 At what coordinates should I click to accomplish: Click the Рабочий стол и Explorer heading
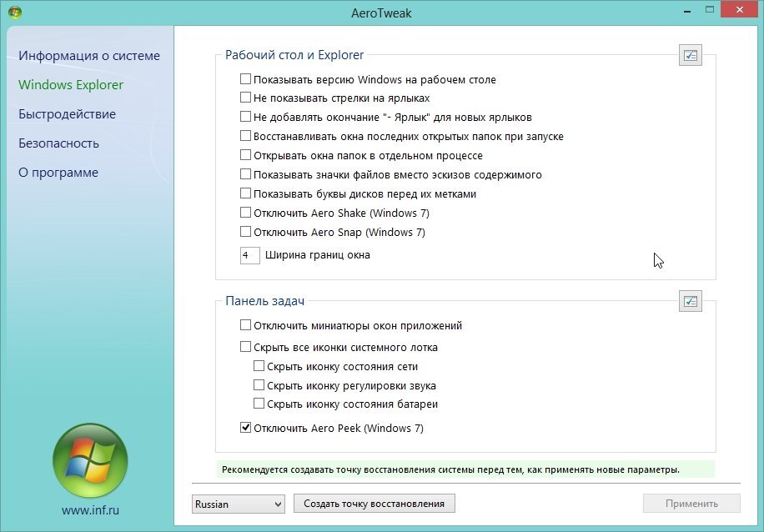(294, 54)
